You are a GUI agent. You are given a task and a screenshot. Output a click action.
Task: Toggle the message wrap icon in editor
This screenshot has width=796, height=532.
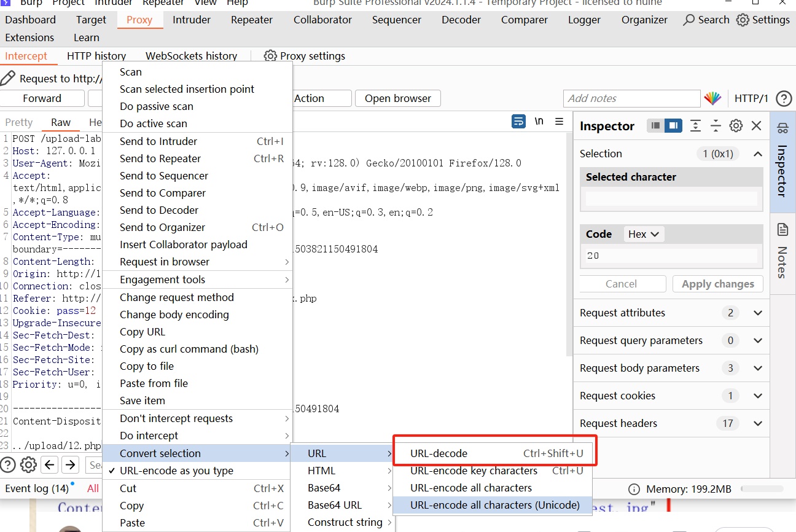coord(519,121)
